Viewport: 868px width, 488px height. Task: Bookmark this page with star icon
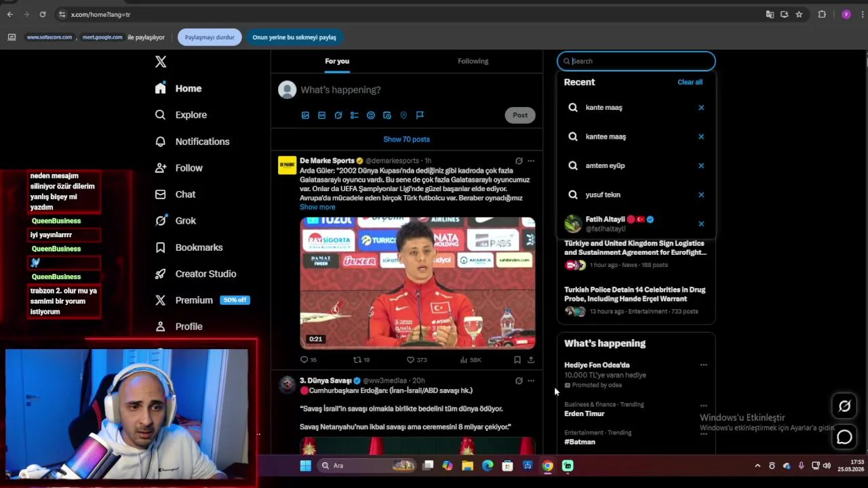pos(799,14)
